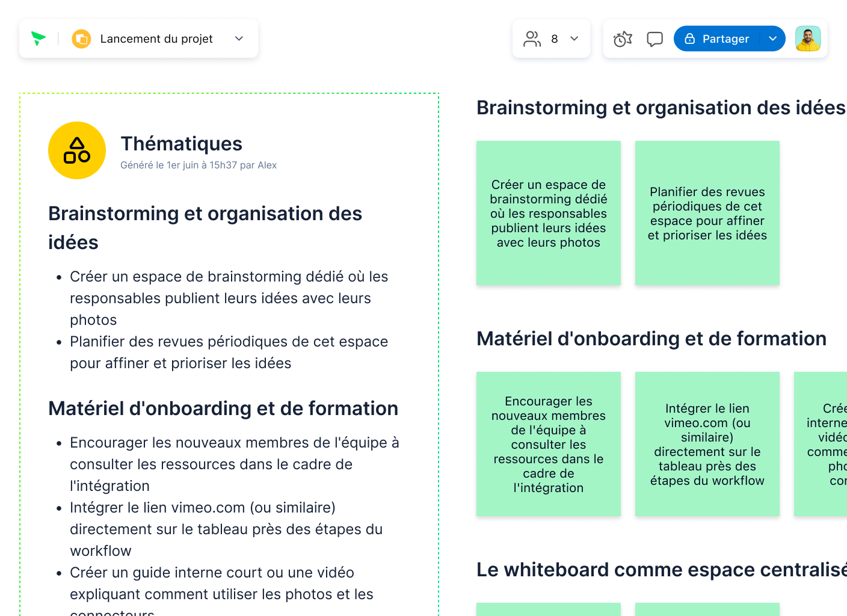The width and height of the screenshot is (847, 616).
Task: Click the yellow Thématiques shapes icon
Action: (77, 150)
